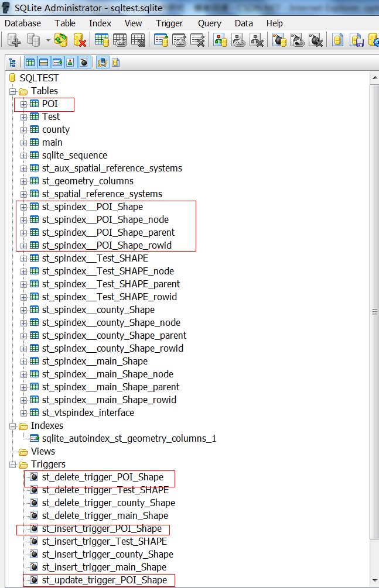379x588 pixels.
Task: Click the Create view toolbar icon
Action: click(220, 40)
